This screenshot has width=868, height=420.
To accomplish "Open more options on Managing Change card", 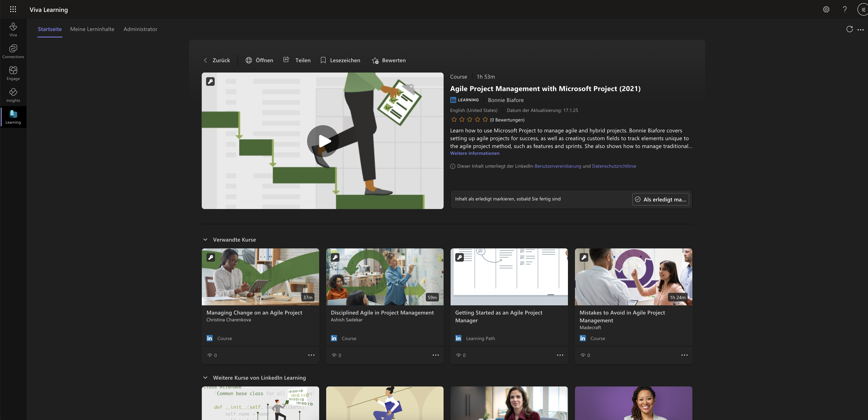I will [x=311, y=355].
